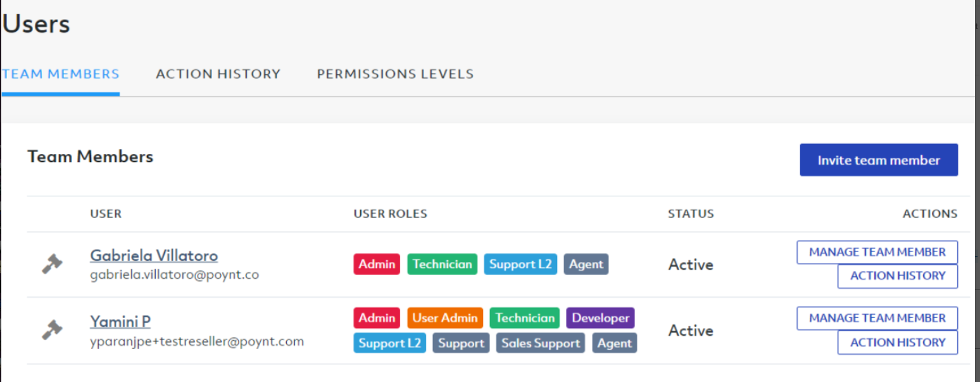Viewport: 980px width, 382px height.
Task: Click Yamini's red Admin role badge
Action: (377, 318)
